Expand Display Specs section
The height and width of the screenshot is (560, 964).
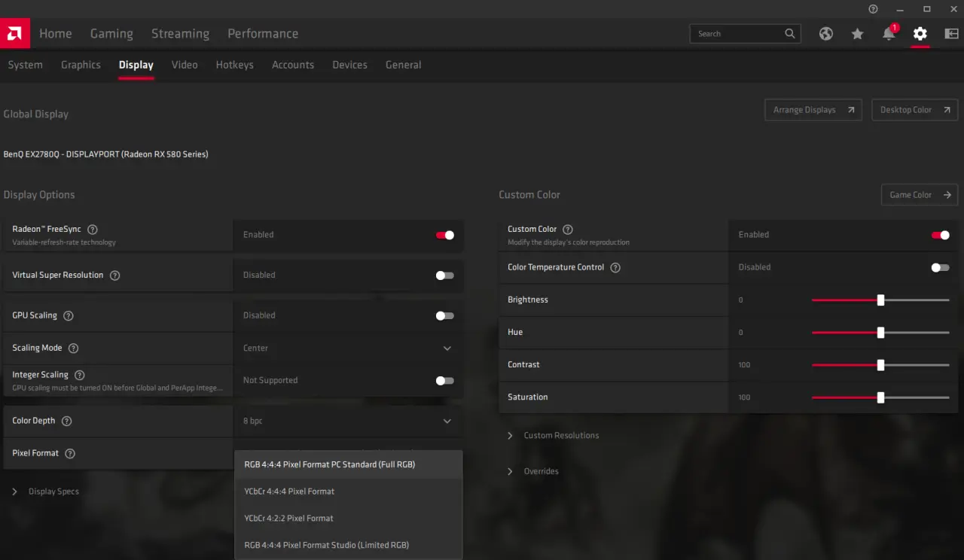(x=45, y=492)
